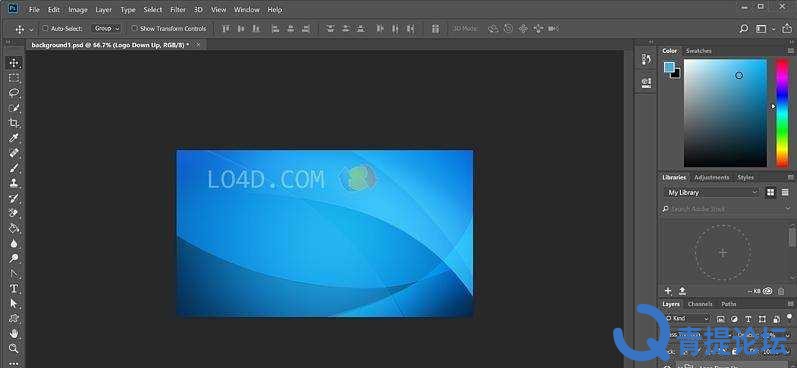
Task: Toggle shape layer filter in Layers panel
Action: pos(762,319)
